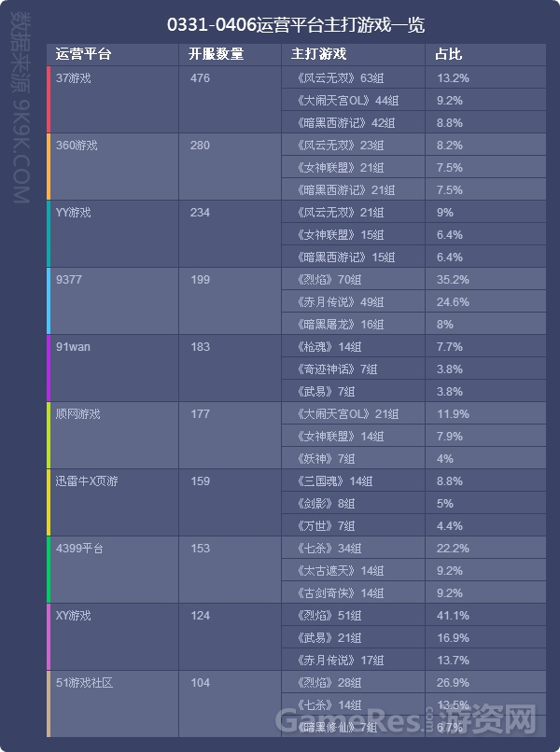Click the 开服数量 column header

[230, 54]
